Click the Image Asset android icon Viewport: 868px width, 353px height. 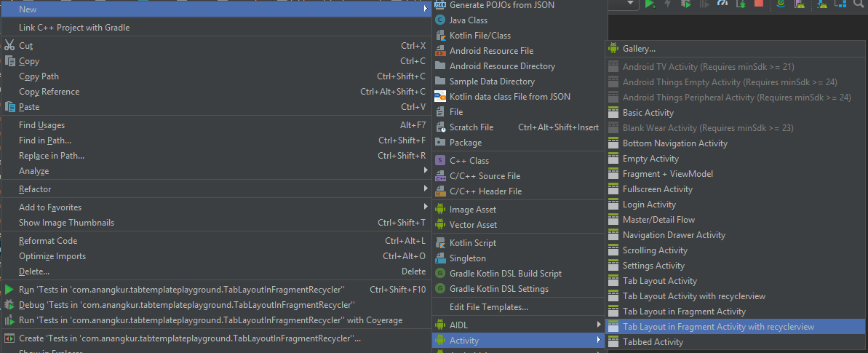point(440,209)
